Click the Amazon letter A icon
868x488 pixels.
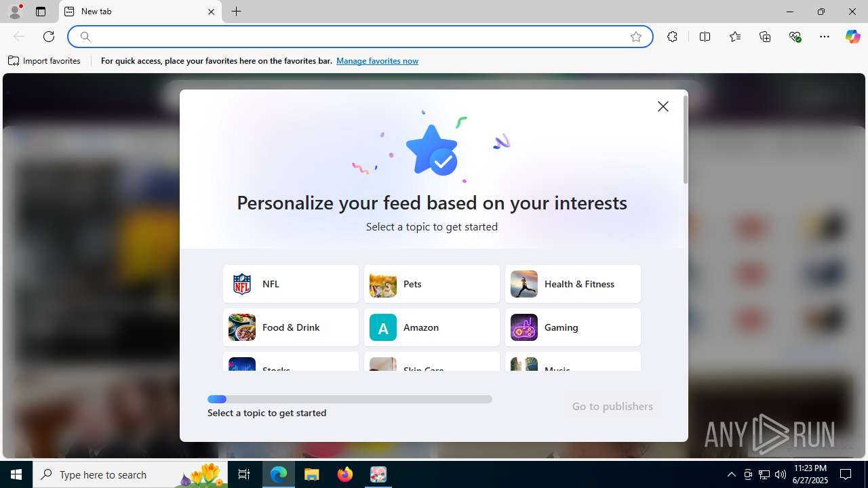(383, 327)
